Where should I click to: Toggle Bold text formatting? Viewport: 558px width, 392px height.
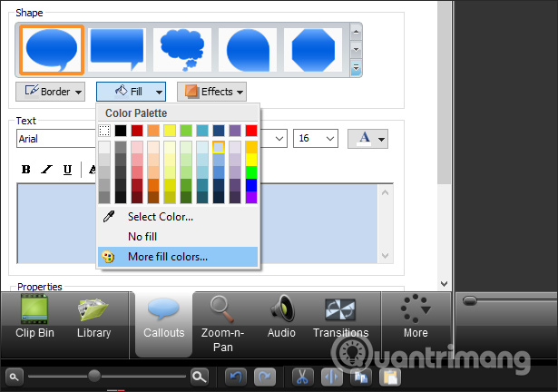tap(26, 170)
